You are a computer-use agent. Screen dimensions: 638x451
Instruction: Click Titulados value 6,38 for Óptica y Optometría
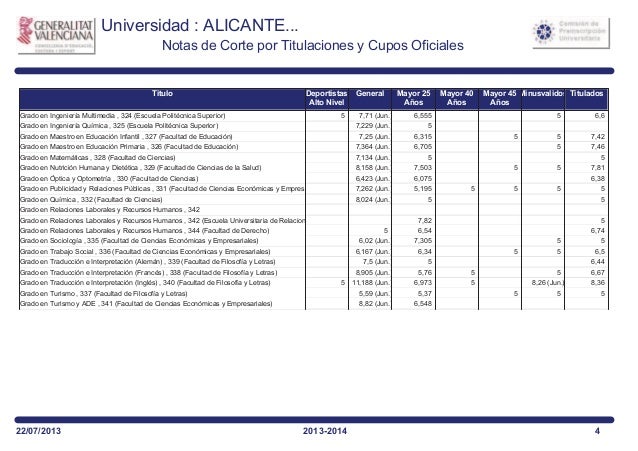tap(598, 178)
